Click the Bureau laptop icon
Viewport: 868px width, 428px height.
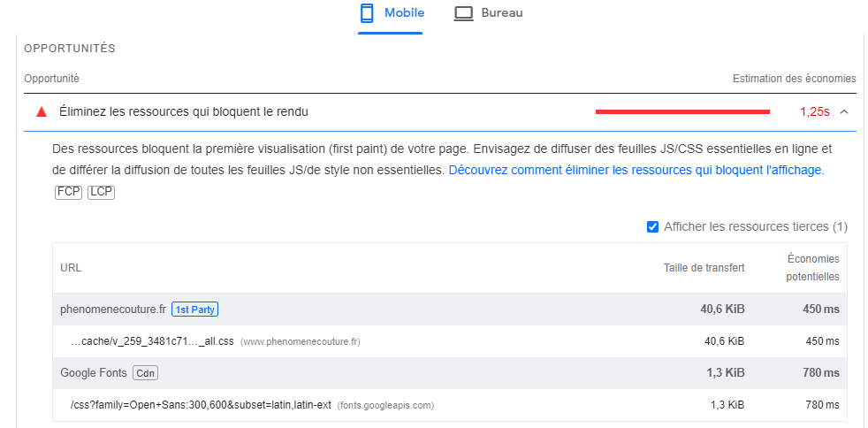464,13
